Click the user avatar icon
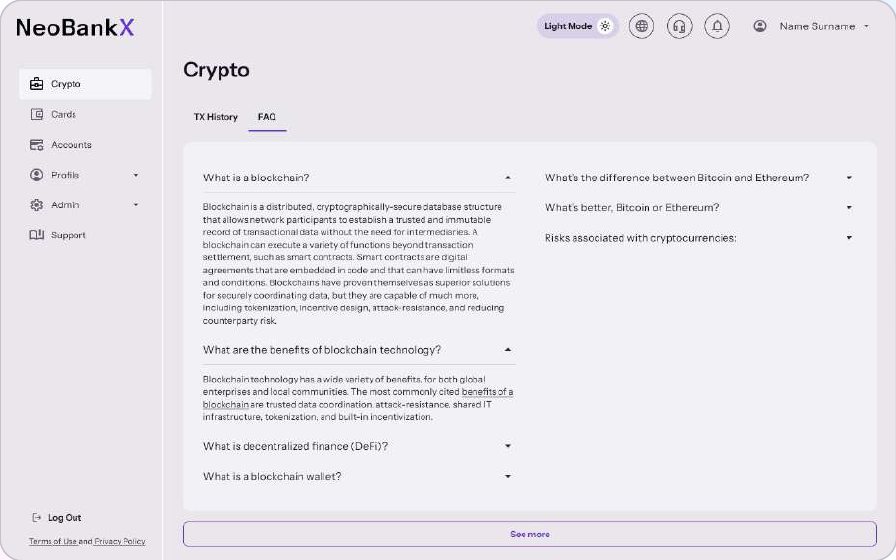This screenshot has height=560, width=896. [x=759, y=26]
